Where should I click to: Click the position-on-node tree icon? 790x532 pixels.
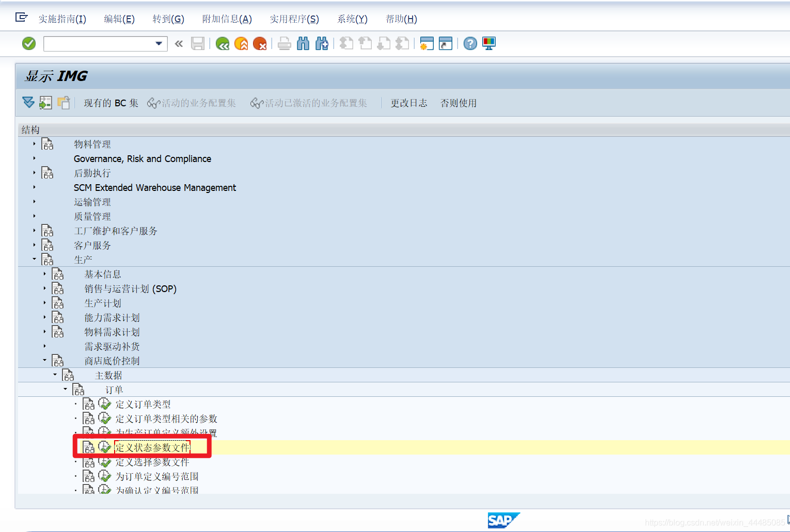pyautogui.click(x=45, y=103)
